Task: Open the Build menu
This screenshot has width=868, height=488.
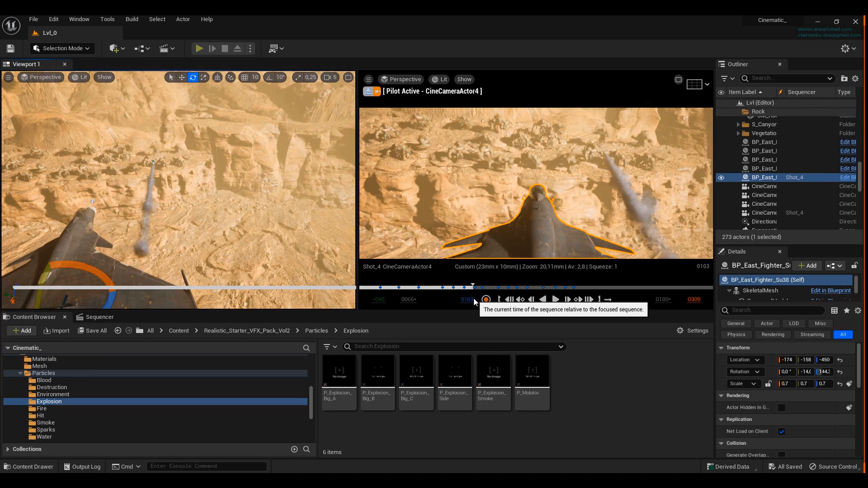Action: point(132,19)
